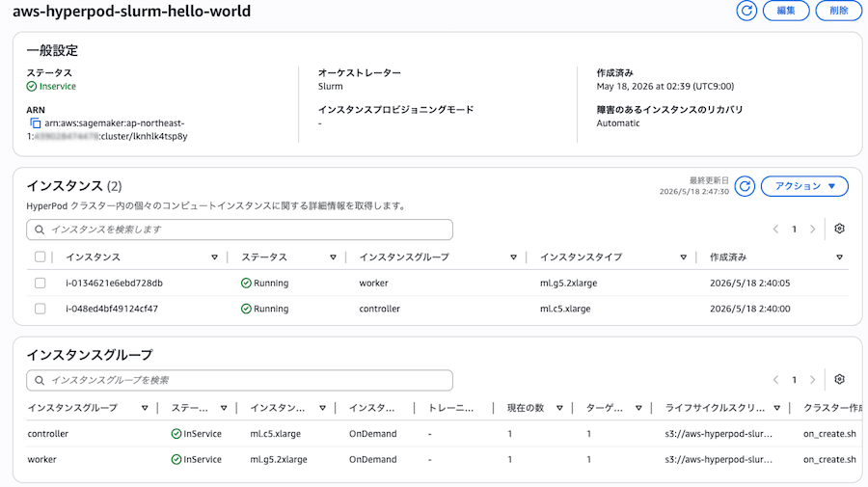Sort instance groups by インスタン... column arrow
Viewport: 868px width, 487px height.
point(322,408)
